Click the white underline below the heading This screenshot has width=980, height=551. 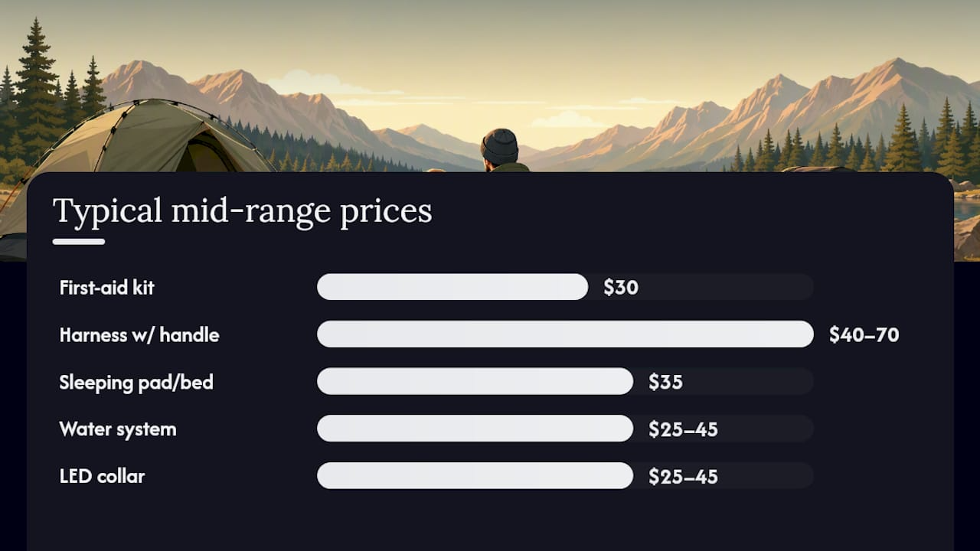[79, 242]
